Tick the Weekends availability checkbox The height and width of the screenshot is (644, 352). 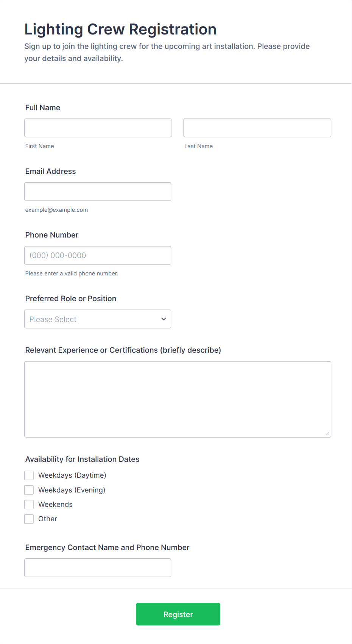click(x=29, y=505)
